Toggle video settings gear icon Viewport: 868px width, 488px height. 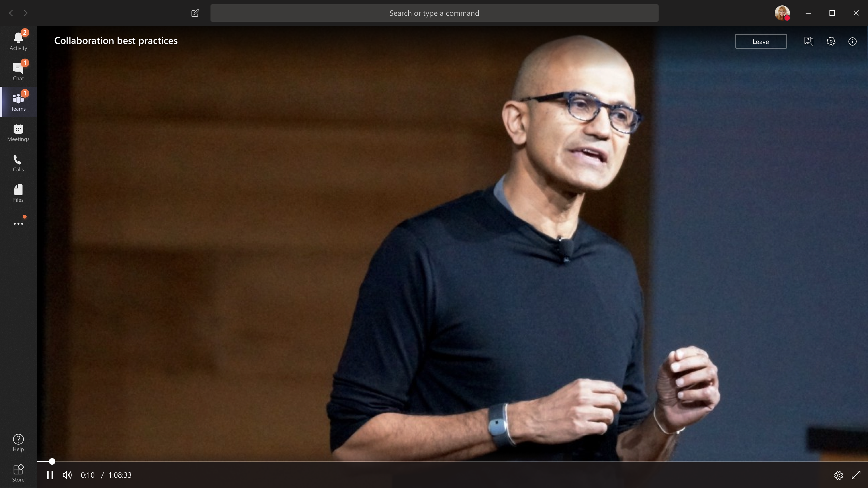pos(838,475)
